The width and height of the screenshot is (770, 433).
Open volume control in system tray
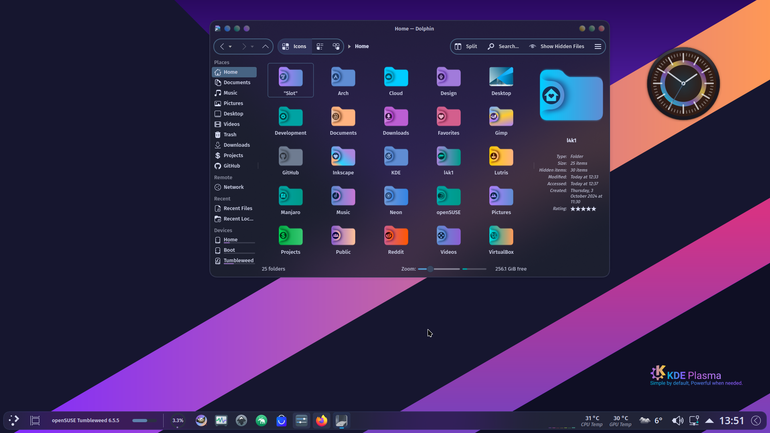pos(677,421)
